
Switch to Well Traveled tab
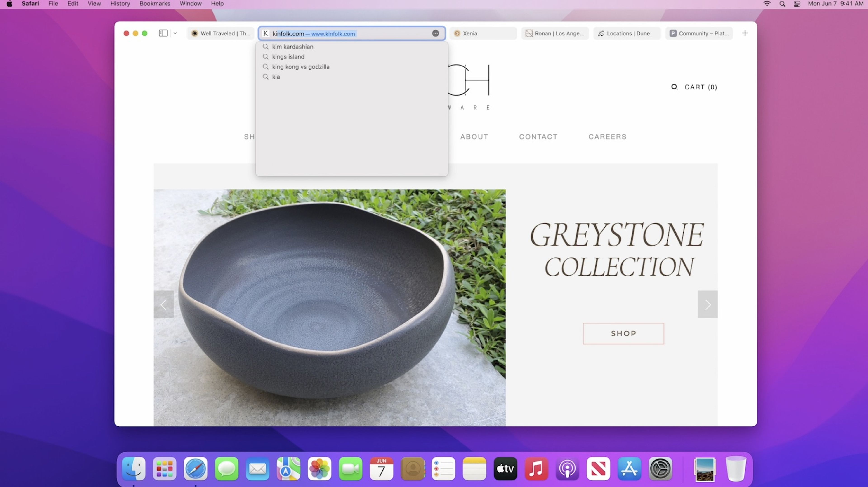point(221,33)
